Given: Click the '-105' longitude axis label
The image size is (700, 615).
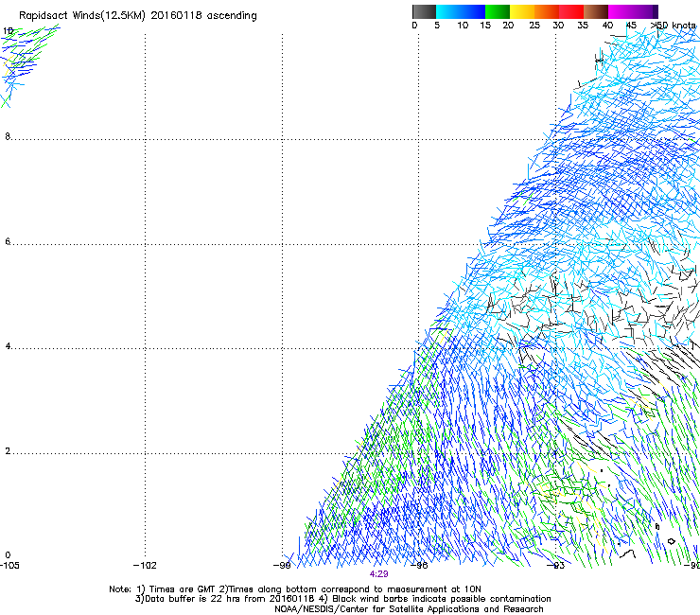Looking at the screenshot, I should pos(9,566).
